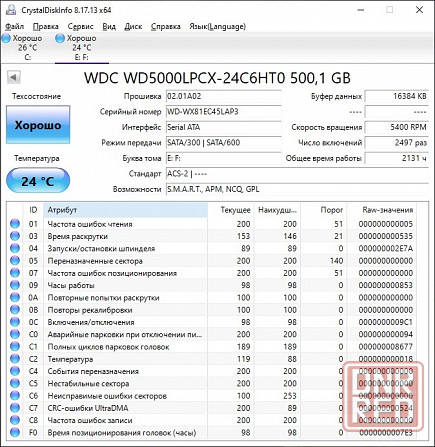This screenshot has height=447, width=435.
Task: Select disk E: F: tab at 24 °C
Action: [82, 47]
